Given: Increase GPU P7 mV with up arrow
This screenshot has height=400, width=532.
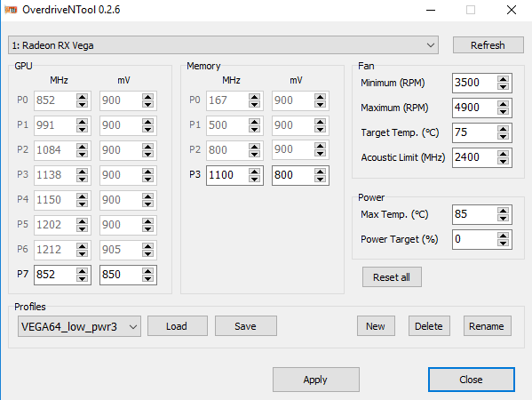Looking at the screenshot, I should tap(147, 270).
